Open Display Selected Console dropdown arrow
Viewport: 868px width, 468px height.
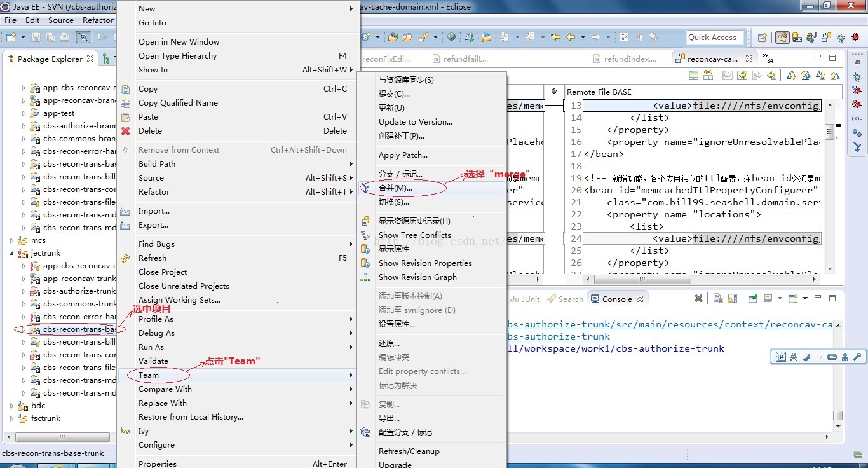point(780,298)
